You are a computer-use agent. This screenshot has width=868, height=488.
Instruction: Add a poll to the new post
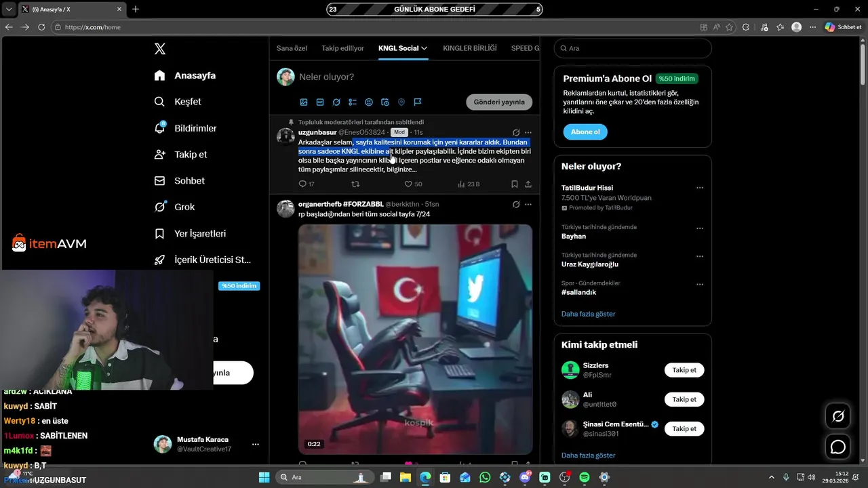tap(353, 102)
